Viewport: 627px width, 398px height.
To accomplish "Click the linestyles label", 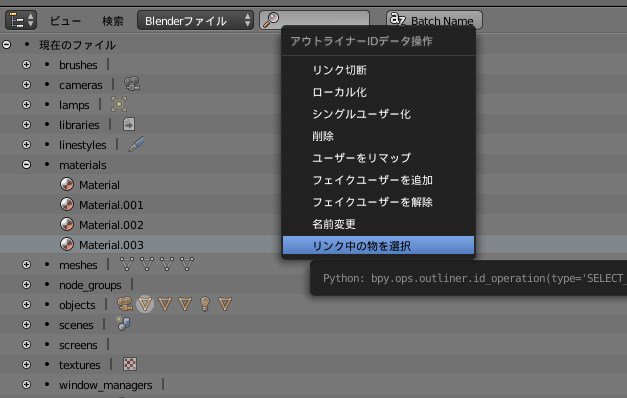I will point(82,145).
